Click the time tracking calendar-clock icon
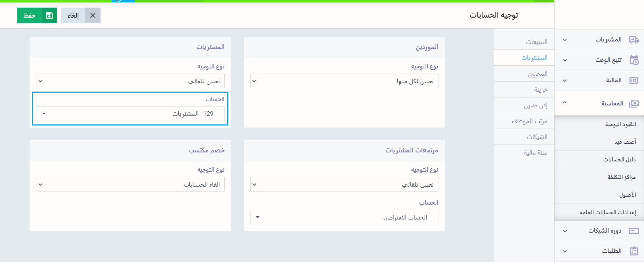The image size is (644, 262). coord(634,60)
